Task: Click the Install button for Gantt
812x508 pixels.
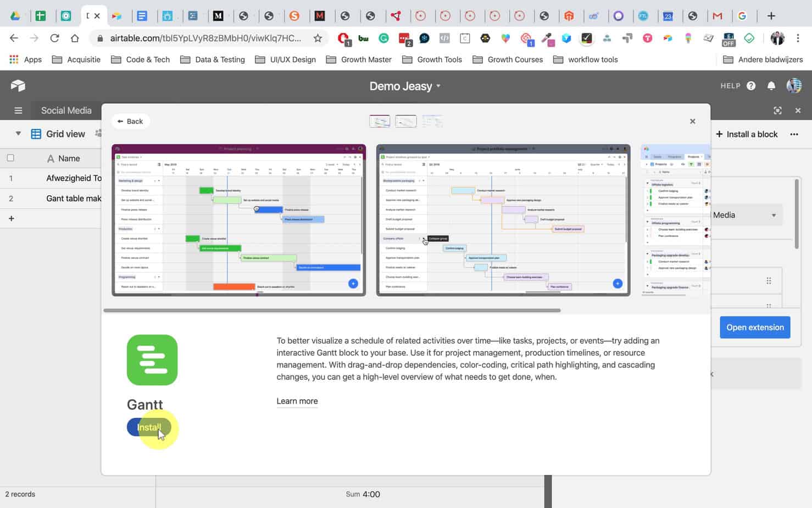Action: (x=148, y=427)
